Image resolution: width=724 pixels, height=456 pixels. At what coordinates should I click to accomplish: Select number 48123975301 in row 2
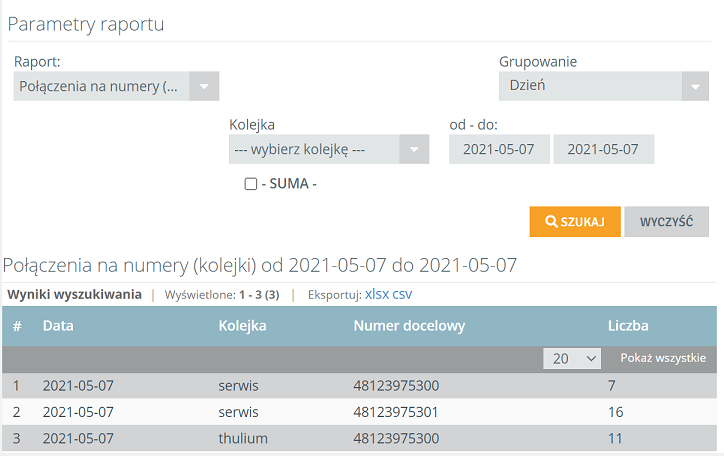(x=396, y=412)
